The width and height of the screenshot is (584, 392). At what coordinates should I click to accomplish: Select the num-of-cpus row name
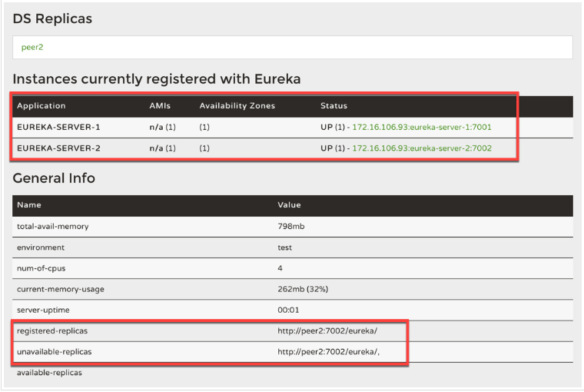point(41,268)
